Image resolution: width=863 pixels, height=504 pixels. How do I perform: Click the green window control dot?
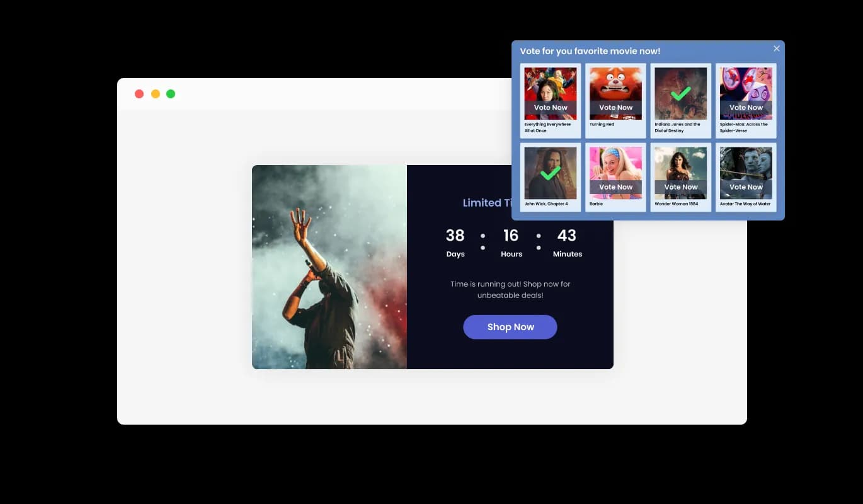click(171, 93)
